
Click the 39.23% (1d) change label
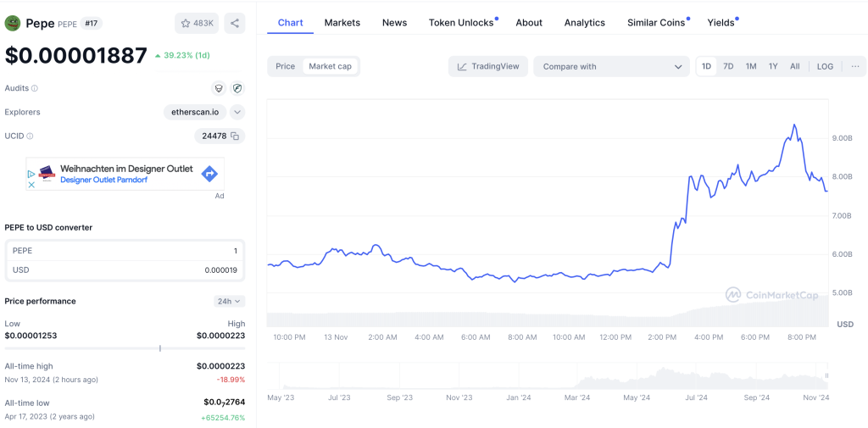[182, 55]
